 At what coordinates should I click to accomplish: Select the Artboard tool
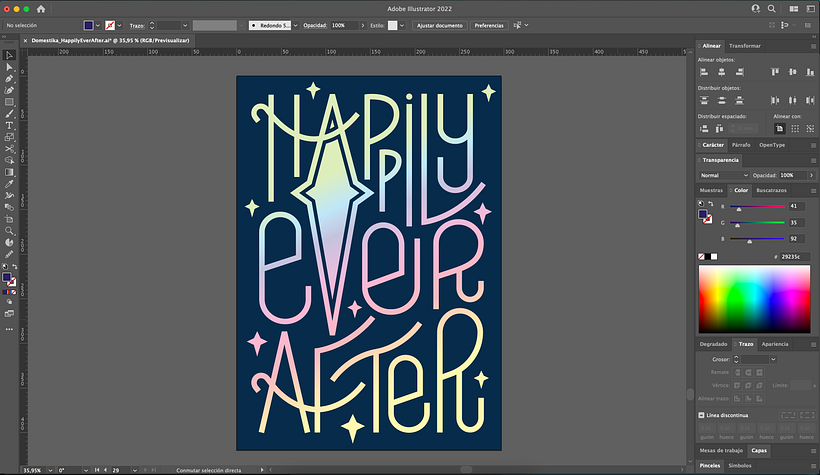point(9,219)
